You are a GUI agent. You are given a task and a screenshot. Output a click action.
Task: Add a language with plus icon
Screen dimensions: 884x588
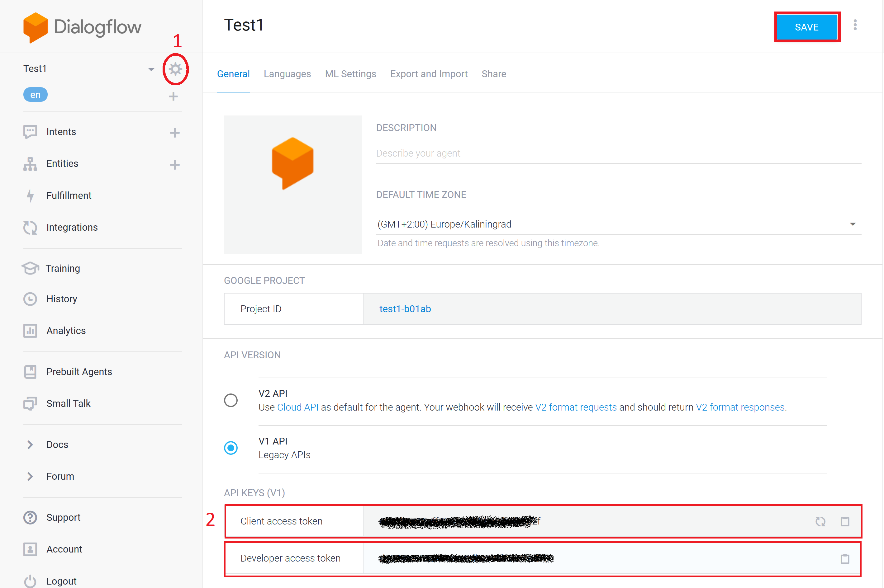[173, 96]
